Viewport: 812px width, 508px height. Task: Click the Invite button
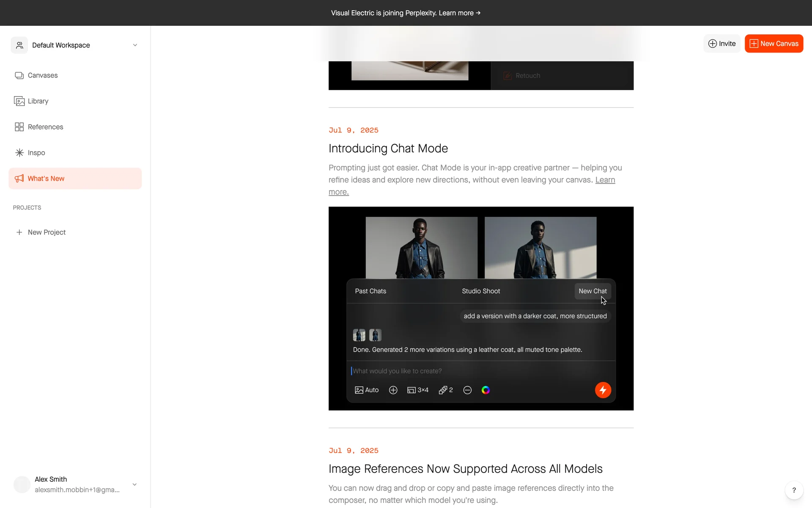point(722,44)
